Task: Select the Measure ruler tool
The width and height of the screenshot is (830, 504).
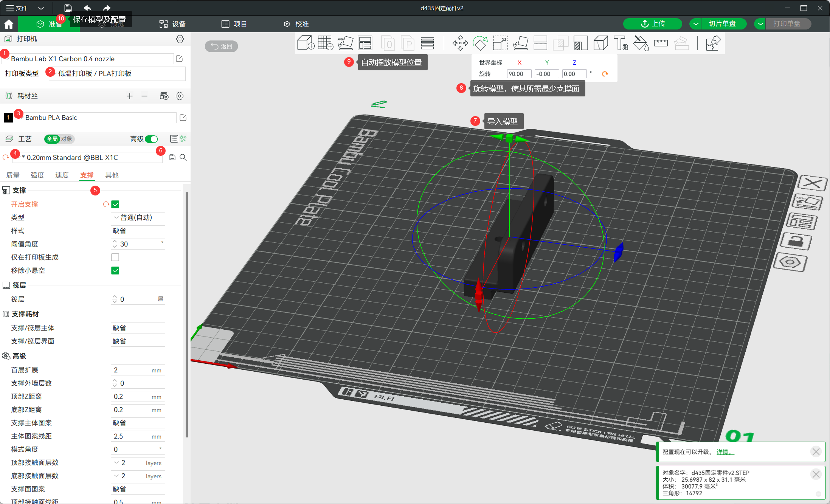Action: point(661,43)
